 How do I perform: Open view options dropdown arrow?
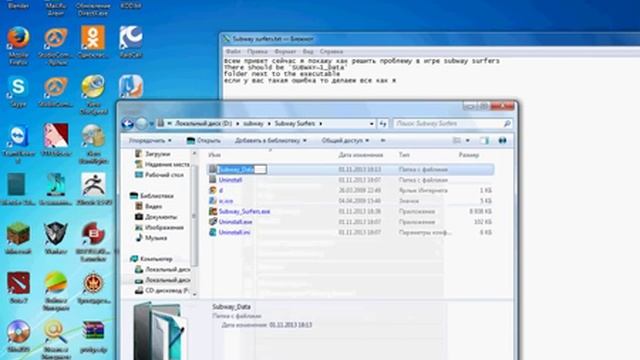[x=468, y=140]
